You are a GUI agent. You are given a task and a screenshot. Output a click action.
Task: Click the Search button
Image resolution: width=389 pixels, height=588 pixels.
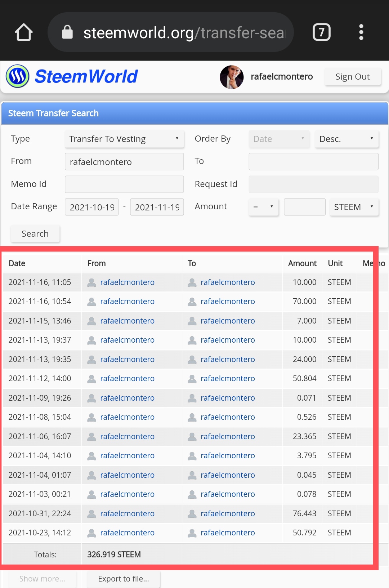pos(35,234)
